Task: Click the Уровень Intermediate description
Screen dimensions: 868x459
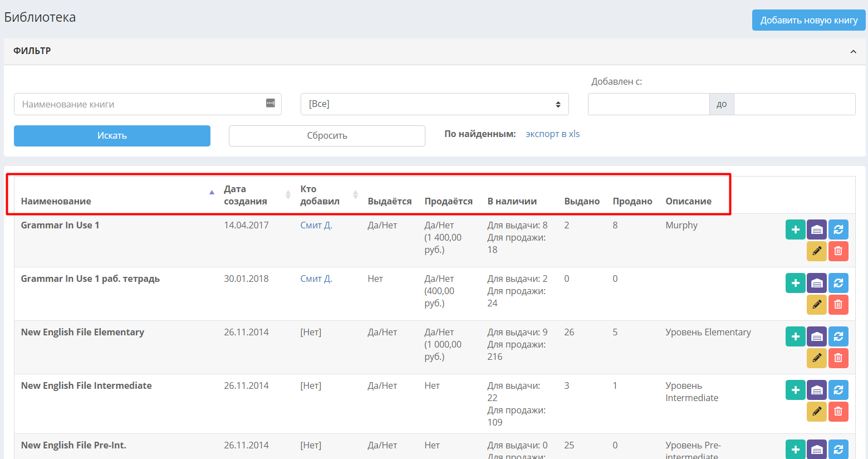Action: click(x=692, y=392)
